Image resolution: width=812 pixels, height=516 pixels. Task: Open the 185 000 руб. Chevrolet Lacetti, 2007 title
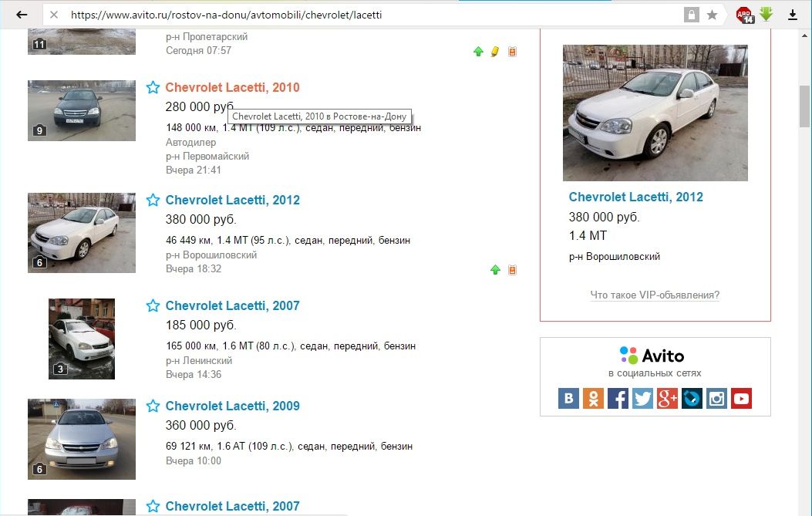tap(233, 305)
